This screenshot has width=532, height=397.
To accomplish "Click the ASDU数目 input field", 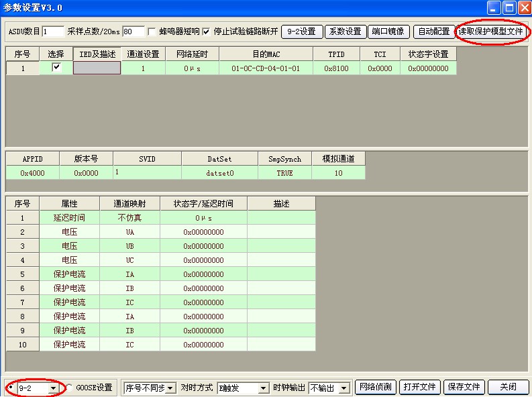I will [52, 32].
